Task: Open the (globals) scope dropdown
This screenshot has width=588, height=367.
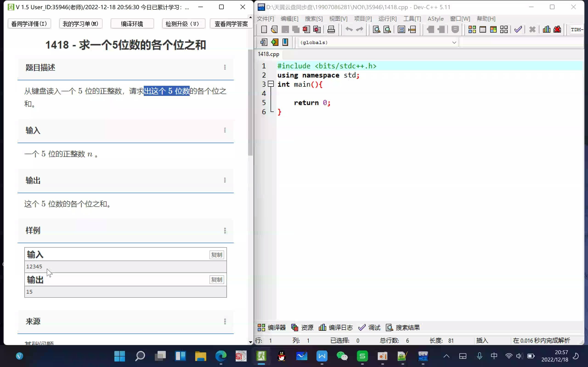Action: (454, 42)
